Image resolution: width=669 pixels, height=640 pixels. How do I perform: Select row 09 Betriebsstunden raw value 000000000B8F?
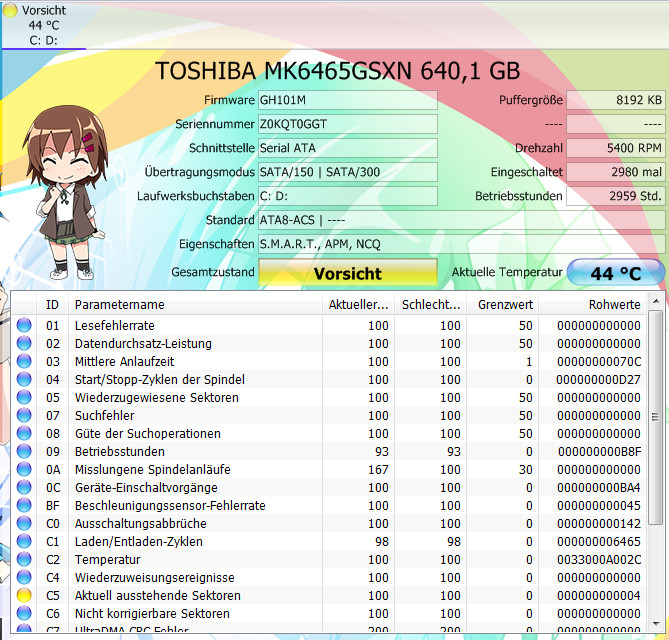coord(599,452)
